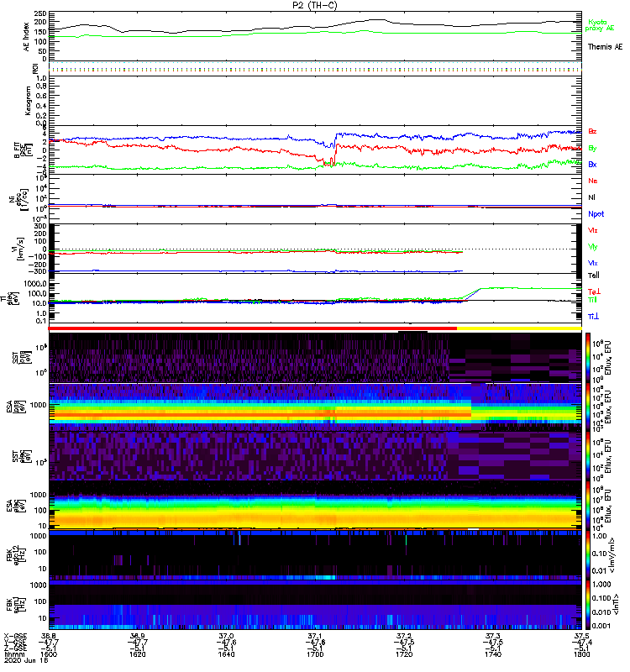Click the red "Ne" legend entry

pyautogui.click(x=593, y=181)
